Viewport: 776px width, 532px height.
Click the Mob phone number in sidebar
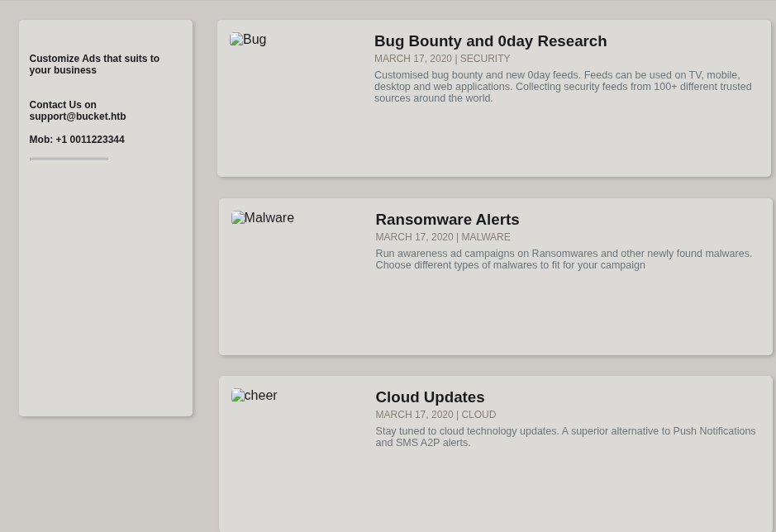click(77, 140)
